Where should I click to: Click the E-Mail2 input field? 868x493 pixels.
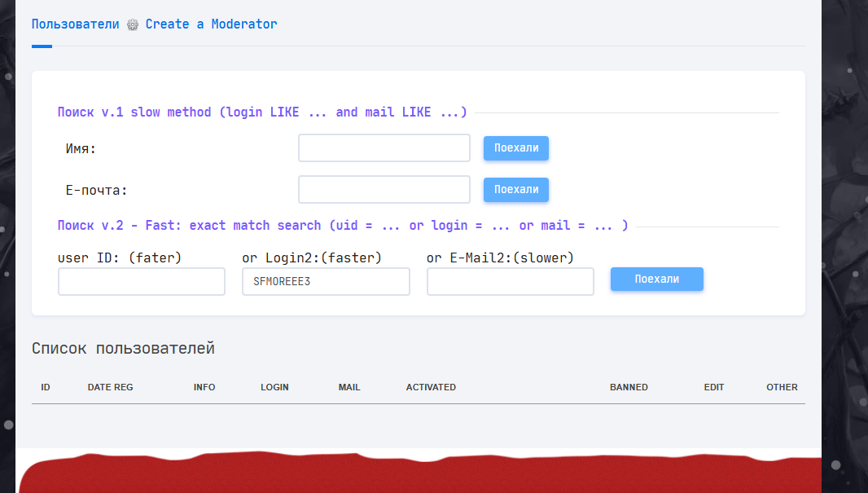click(511, 281)
